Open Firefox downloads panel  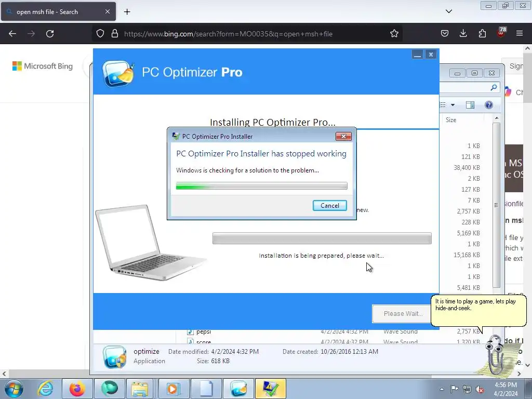click(463, 34)
